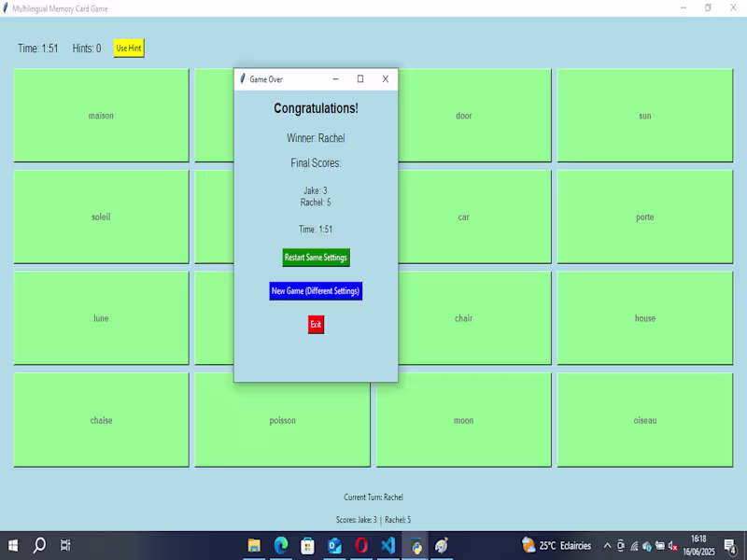
Task: Open Opera browser from the taskbar
Action: tap(361, 545)
